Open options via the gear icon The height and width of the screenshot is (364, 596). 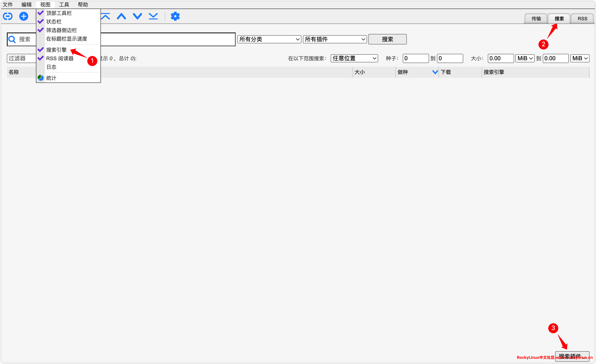[175, 16]
